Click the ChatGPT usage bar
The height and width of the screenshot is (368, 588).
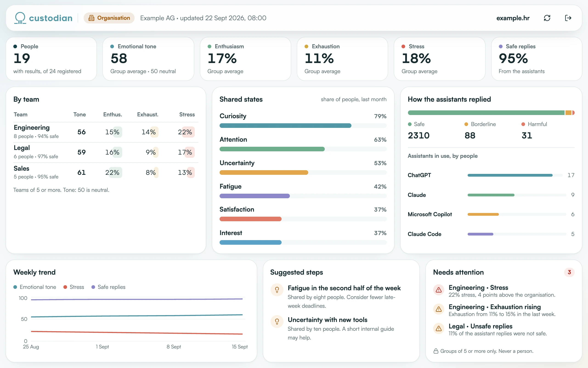pyautogui.click(x=515, y=175)
